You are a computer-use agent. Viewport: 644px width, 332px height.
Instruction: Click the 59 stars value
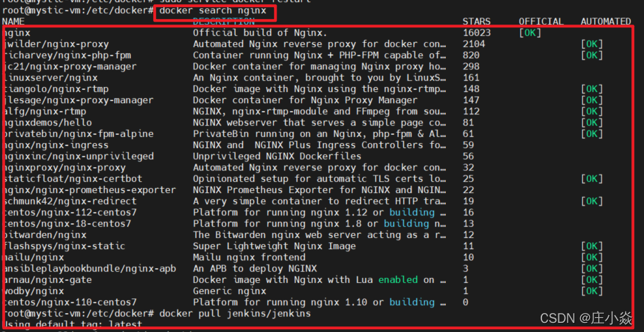pyautogui.click(x=468, y=145)
